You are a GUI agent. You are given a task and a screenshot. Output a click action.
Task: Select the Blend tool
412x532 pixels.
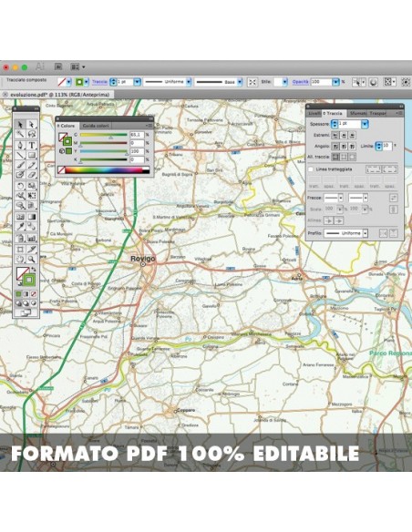coord(32,227)
